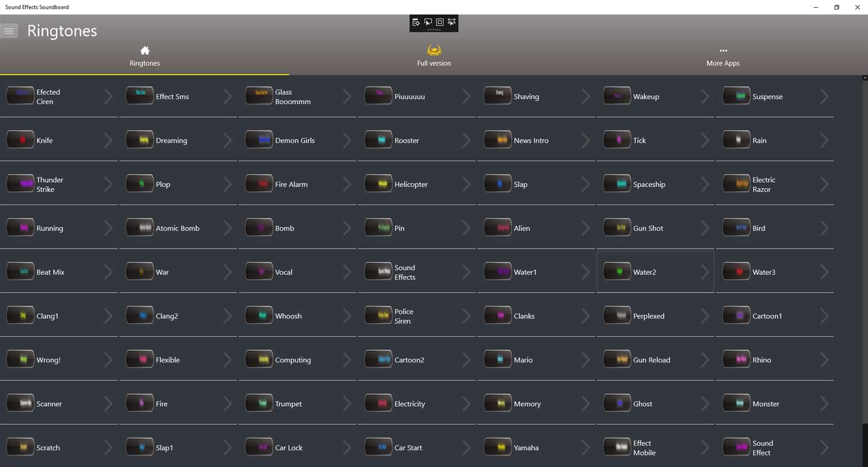The width and height of the screenshot is (868, 467).
Task: Click the Ghost sound icon
Action: [x=617, y=404]
